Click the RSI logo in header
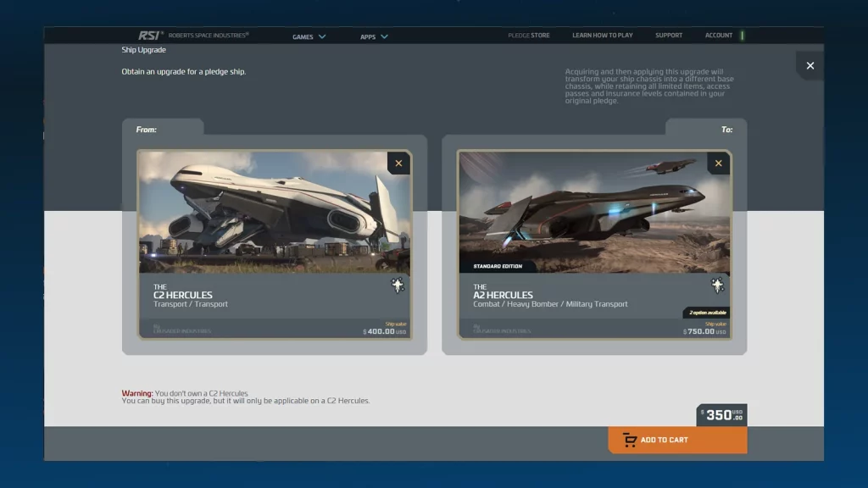The image size is (868, 488). pyautogui.click(x=151, y=36)
